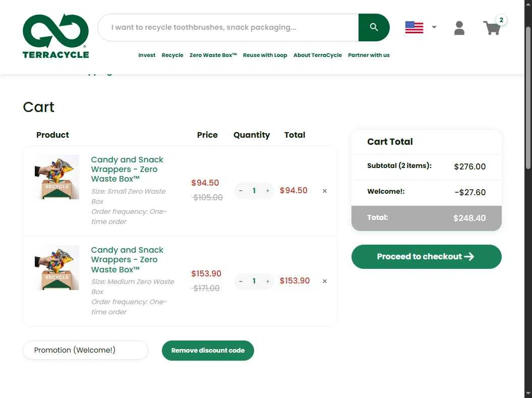Open the Partner with us menu
This screenshot has height=398, width=532.
pos(369,55)
